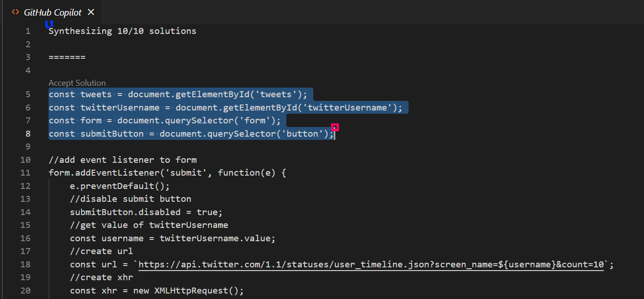644x299 pixels.
Task: Click line number 8 in the gutter
Action: [27, 133]
